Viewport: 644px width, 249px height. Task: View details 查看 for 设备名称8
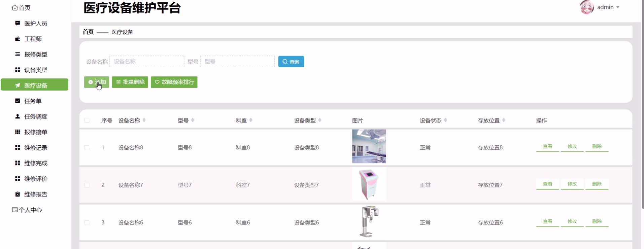(547, 147)
